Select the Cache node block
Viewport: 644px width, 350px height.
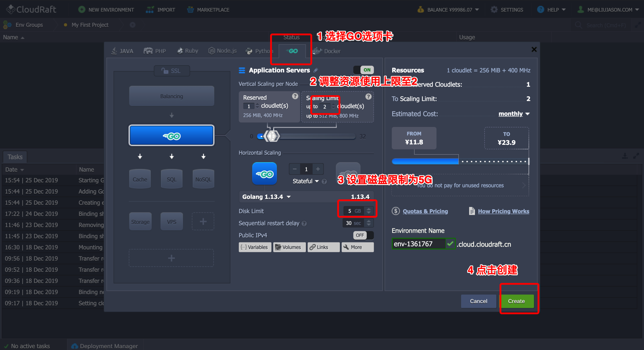140,179
